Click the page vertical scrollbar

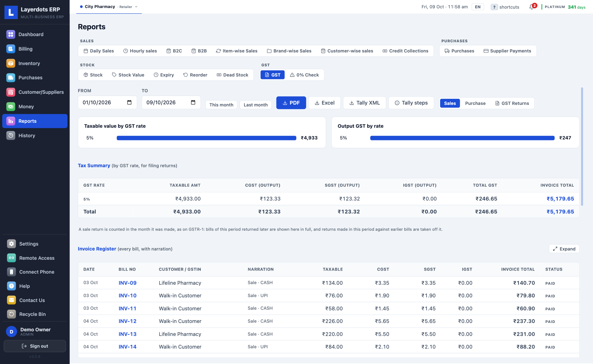(582, 147)
